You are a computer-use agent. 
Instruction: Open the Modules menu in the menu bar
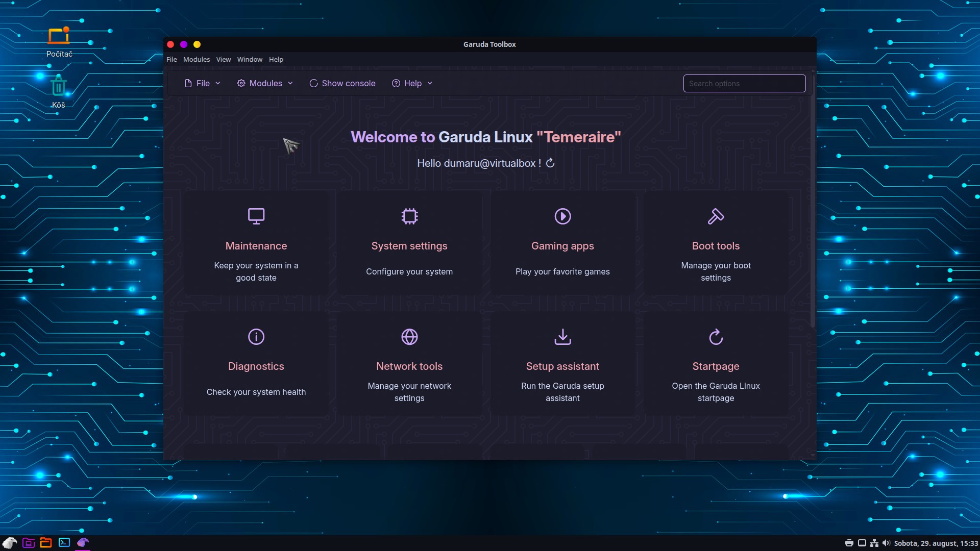click(197, 60)
